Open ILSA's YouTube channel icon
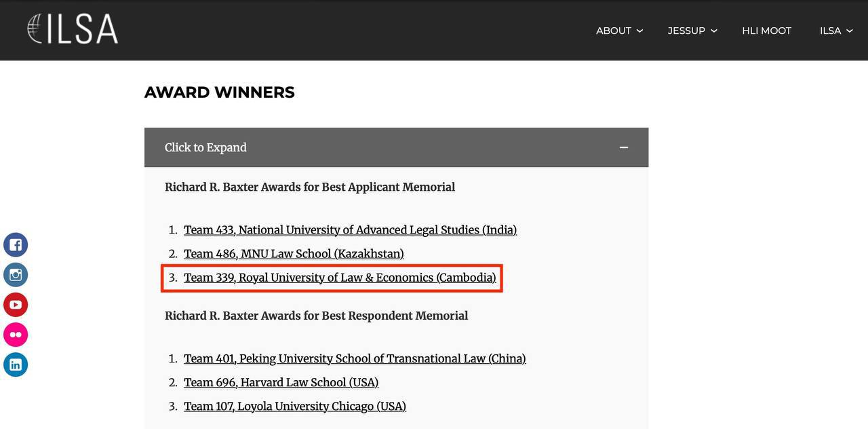Viewport: 868px width, 429px height. [x=16, y=305]
